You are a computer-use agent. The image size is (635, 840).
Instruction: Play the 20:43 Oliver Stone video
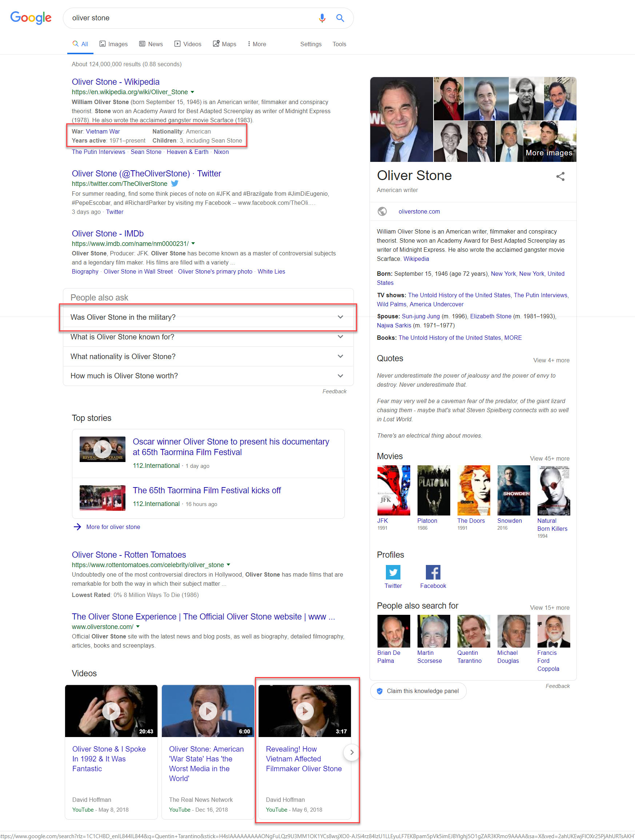(111, 710)
